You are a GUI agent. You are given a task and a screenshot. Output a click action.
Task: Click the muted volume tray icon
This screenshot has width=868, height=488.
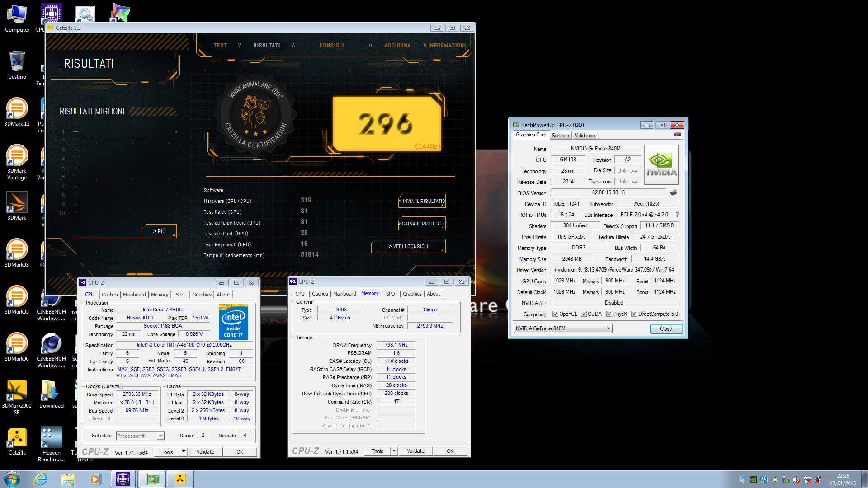coord(797,479)
